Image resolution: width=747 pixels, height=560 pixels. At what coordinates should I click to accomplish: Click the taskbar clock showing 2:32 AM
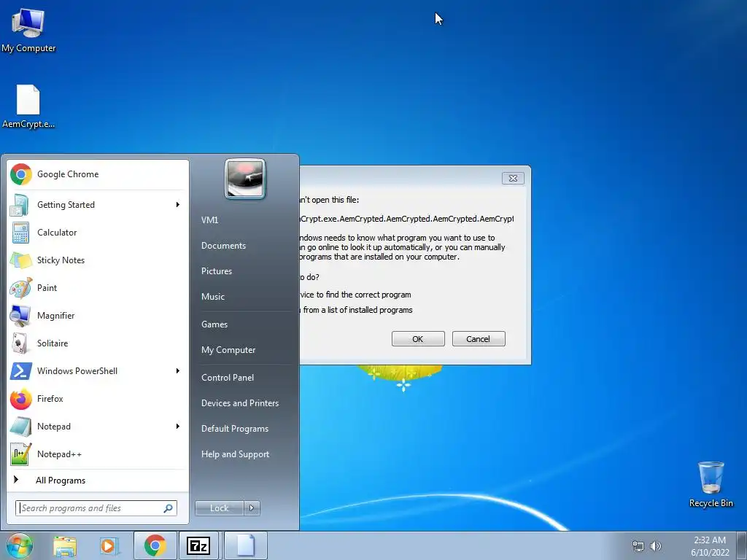click(710, 546)
